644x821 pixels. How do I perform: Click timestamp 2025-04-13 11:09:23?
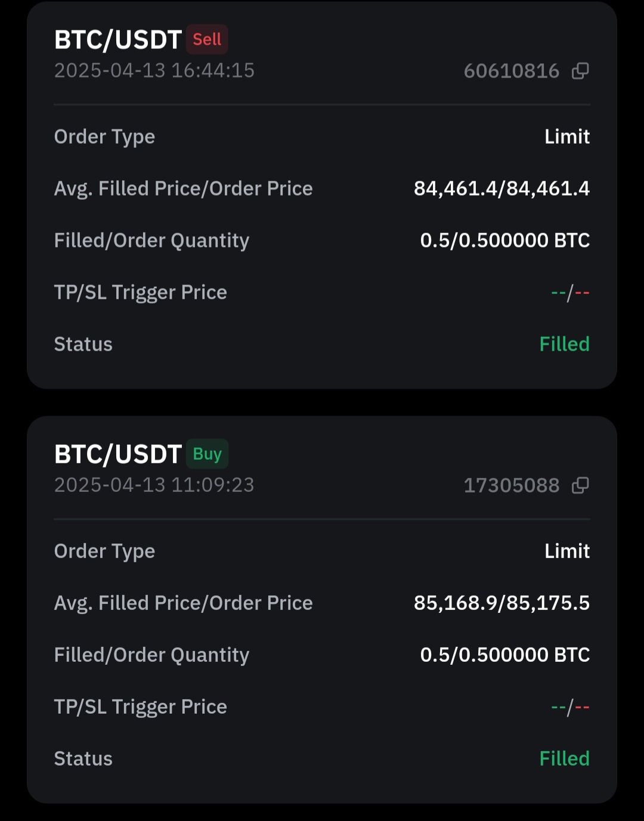tap(154, 485)
